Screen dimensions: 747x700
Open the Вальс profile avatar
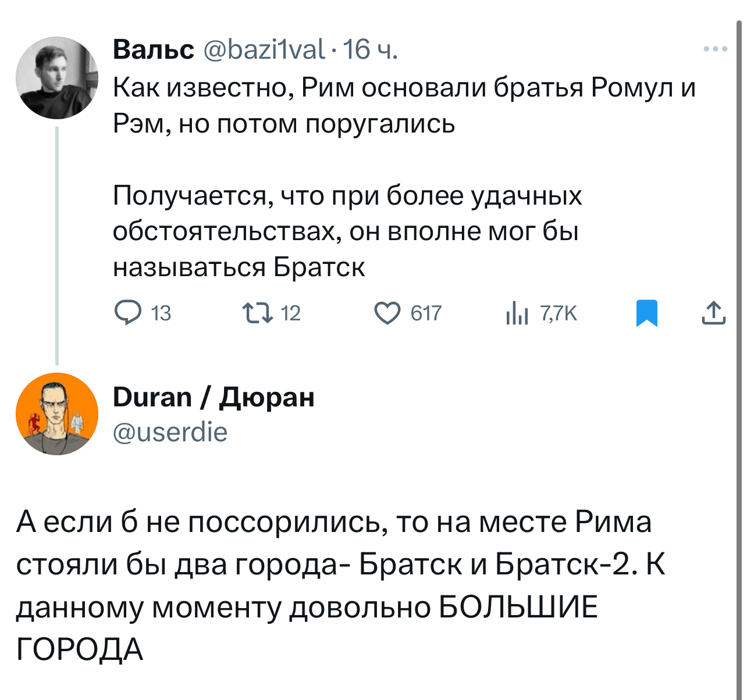click(56, 78)
